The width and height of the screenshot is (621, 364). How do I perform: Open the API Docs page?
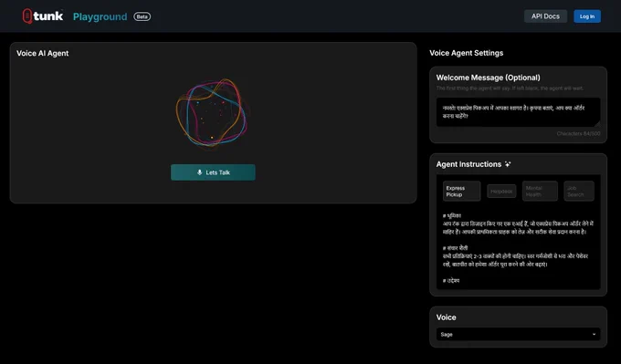coord(545,16)
